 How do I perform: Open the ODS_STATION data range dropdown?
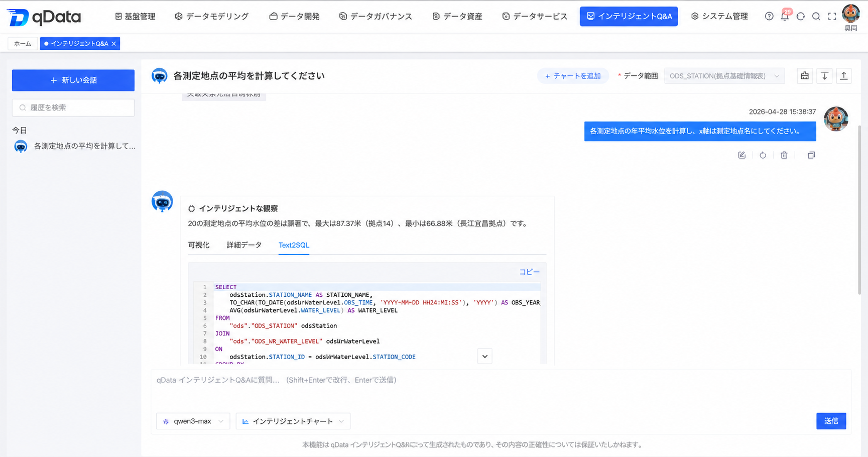tap(724, 76)
